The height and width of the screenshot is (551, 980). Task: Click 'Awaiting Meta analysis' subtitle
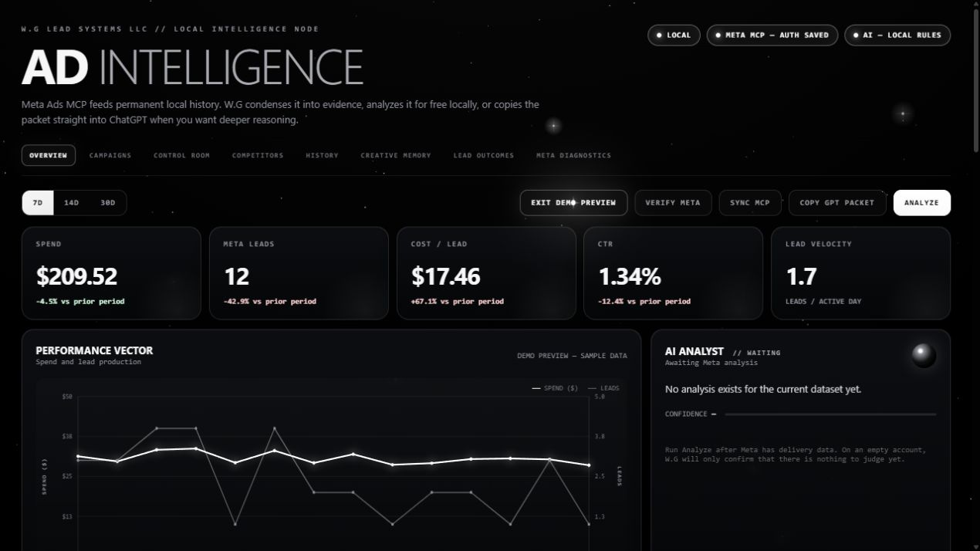pos(711,363)
